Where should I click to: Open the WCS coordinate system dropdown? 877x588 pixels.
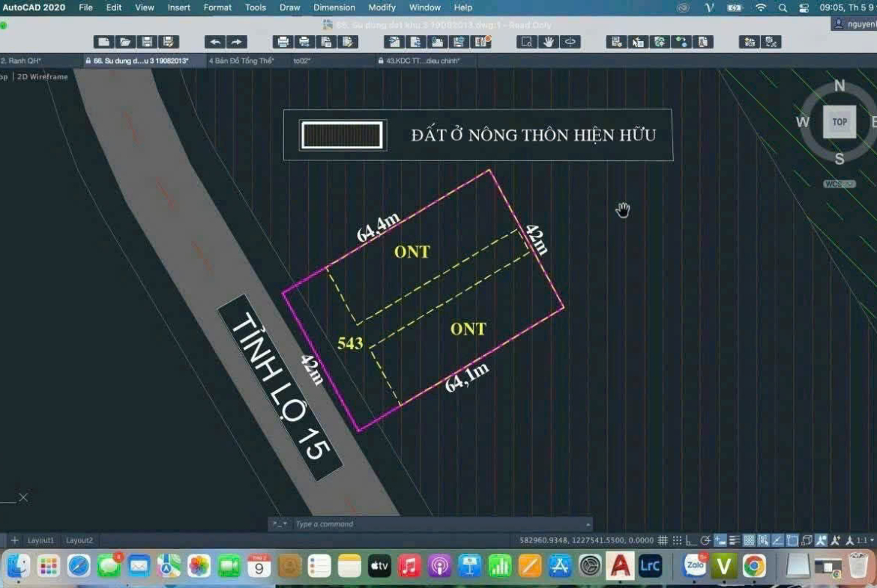click(840, 184)
